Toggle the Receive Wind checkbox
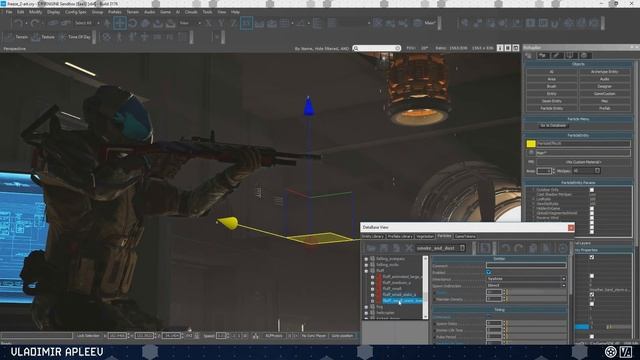This screenshot has height=360, width=640. pos(592,218)
